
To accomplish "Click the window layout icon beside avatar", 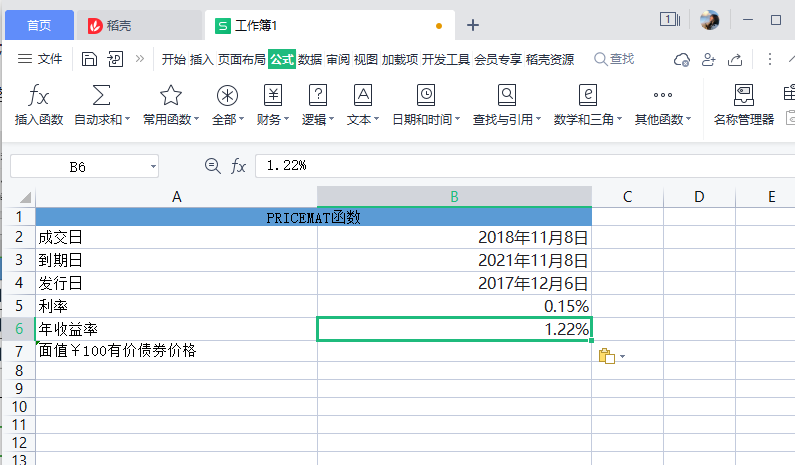I will 670,20.
